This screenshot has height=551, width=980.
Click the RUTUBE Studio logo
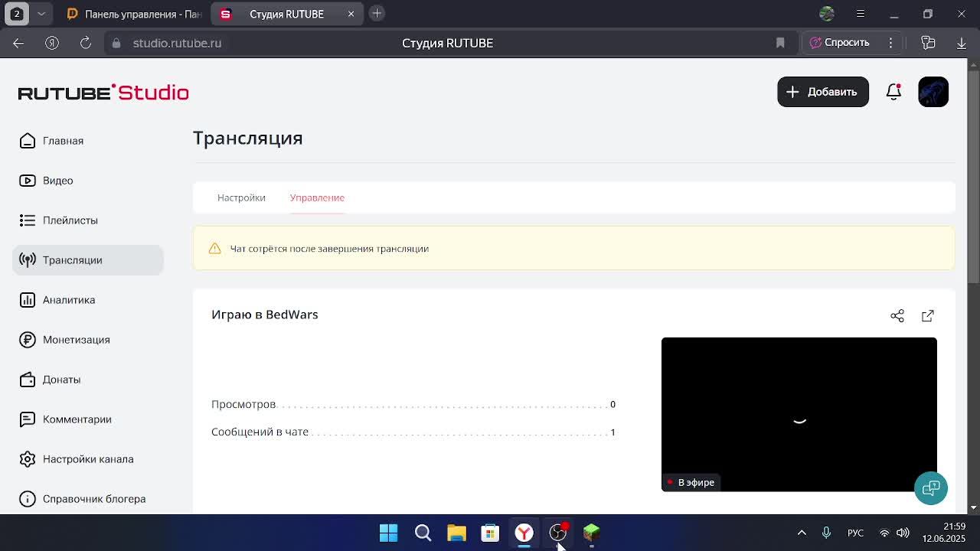[x=103, y=93]
